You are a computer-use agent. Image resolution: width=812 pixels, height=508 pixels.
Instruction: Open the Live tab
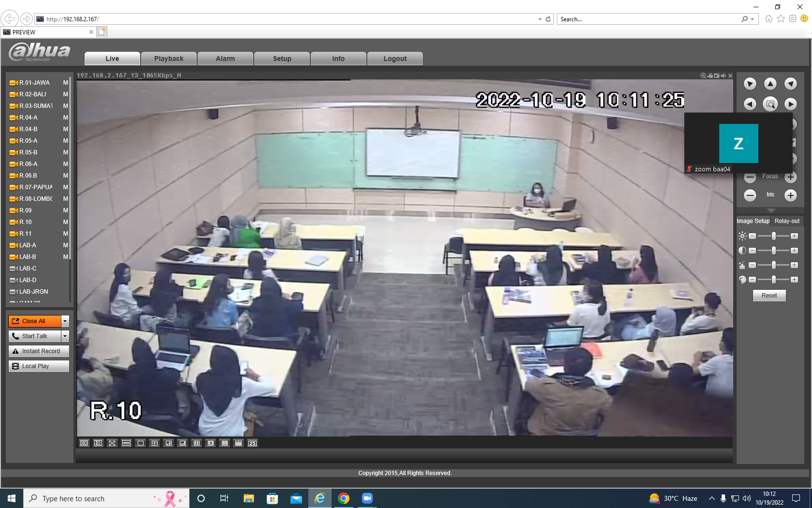[x=112, y=59]
